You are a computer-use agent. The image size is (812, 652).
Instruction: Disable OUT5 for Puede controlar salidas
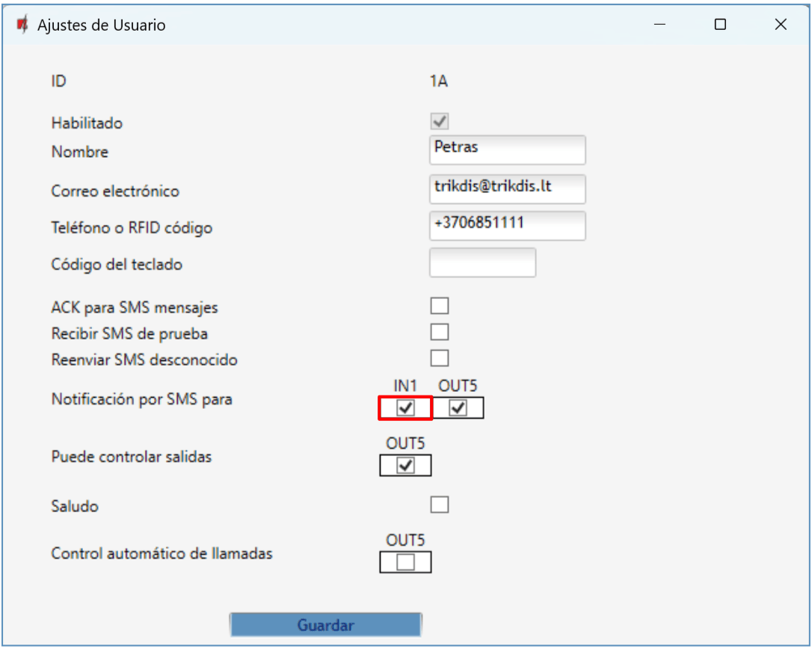click(405, 466)
